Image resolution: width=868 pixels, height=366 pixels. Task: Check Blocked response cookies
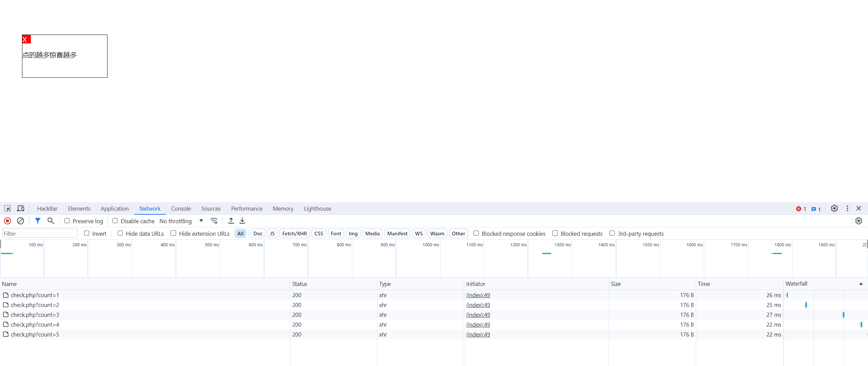point(476,233)
